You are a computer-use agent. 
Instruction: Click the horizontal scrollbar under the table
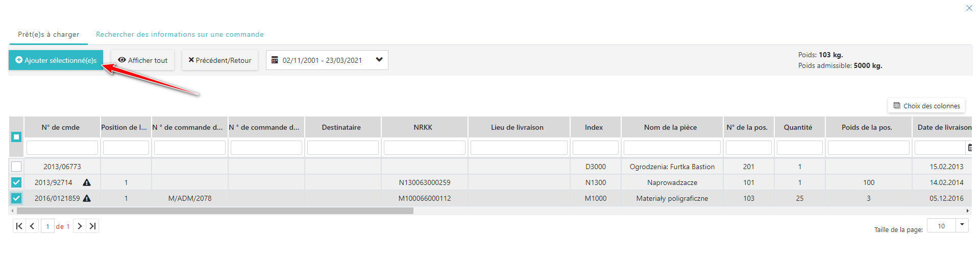214,211
